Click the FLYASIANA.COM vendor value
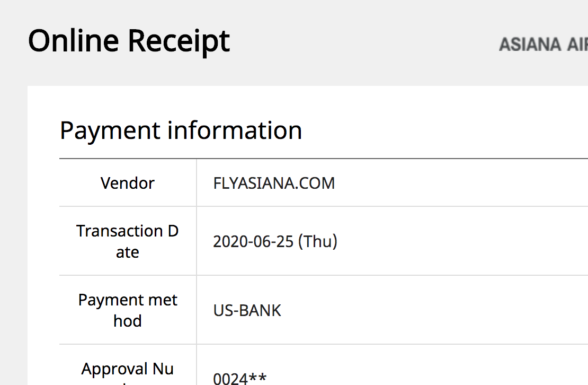Viewport: 588px width, 385px height. pos(274,183)
